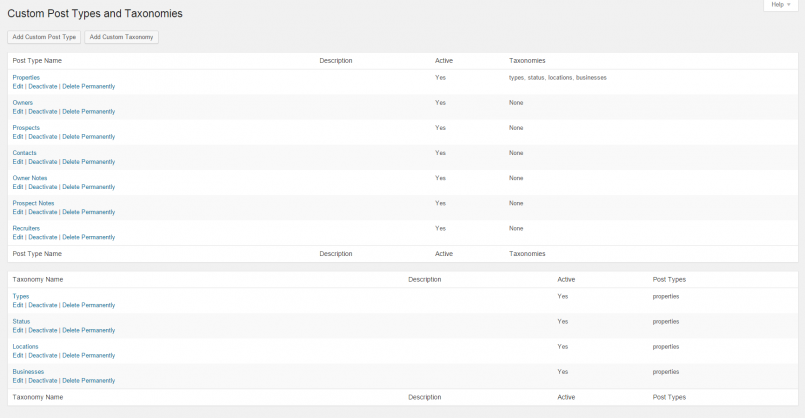Click 'None' taxonomies cell in Owners row
The image size is (805, 418).
tap(516, 103)
